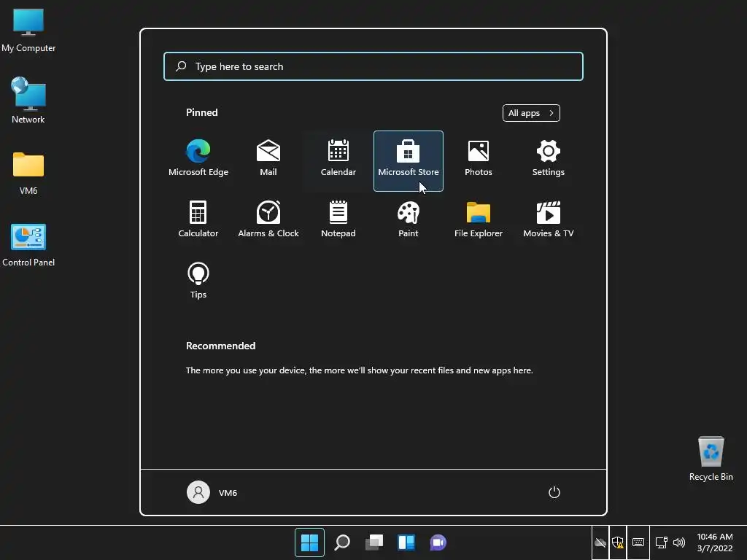Launch Notepad from pinned apps
747x560 pixels.
pos(338,220)
